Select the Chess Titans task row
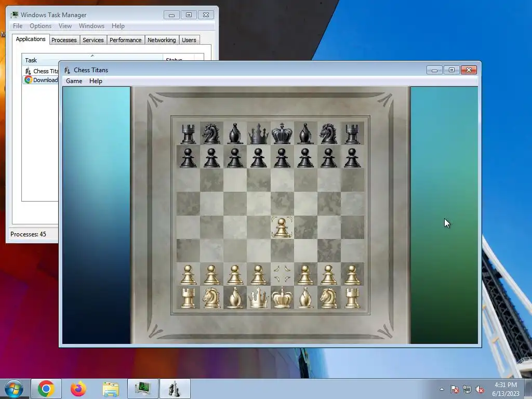Viewport: 532px width, 399px height. pyautogui.click(x=41, y=71)
